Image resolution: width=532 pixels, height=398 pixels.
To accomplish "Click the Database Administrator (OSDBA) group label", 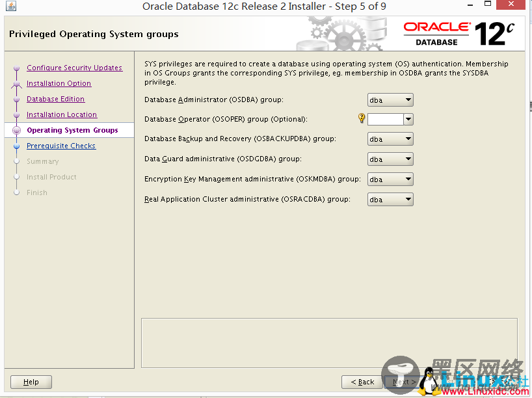I will click(214, 99).
